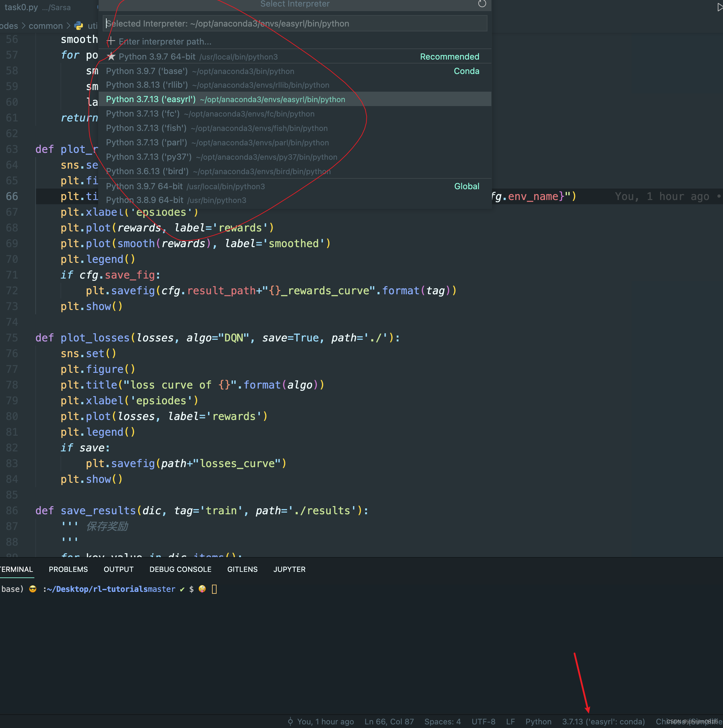This screenshot has width=723, height=728.
Task: Open the JUPYTER panel tab
Action: click(x=289, y=569)
